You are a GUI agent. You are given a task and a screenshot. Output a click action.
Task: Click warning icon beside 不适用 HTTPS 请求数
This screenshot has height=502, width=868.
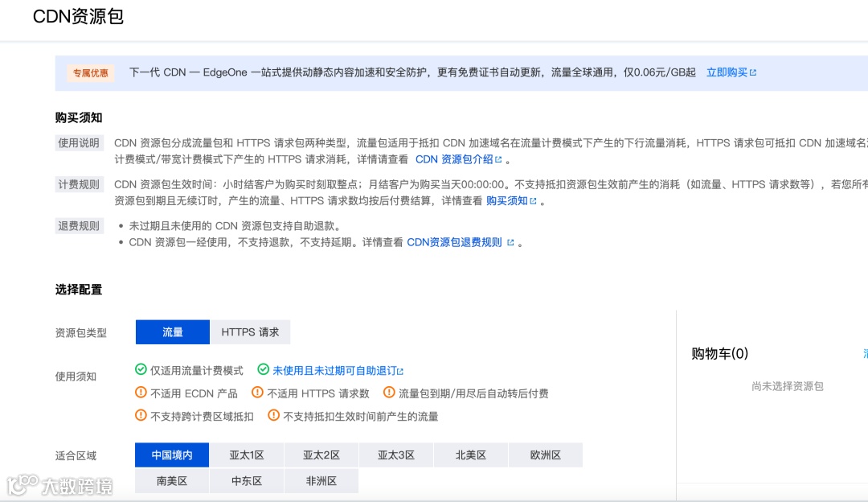pyautogui.click(x=257, y=393)
